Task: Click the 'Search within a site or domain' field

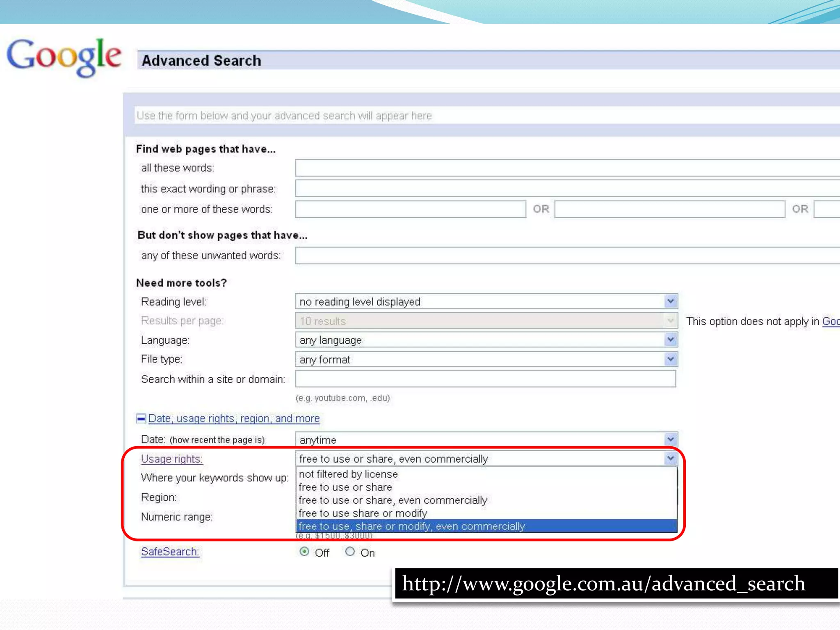Action: (x=486, y=379)
